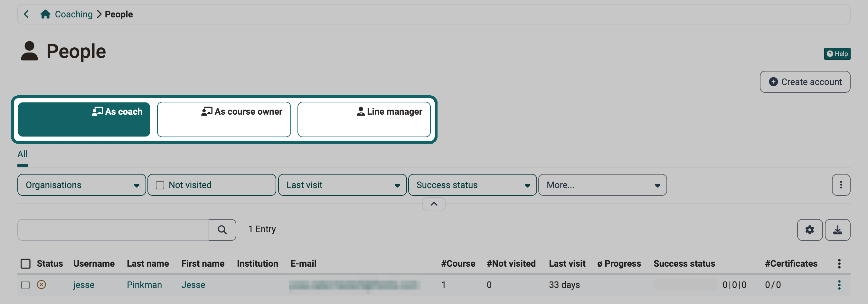Open filter options three-dot menu
The width and height of the screenshot is (868, 304).
click(841, 185)
